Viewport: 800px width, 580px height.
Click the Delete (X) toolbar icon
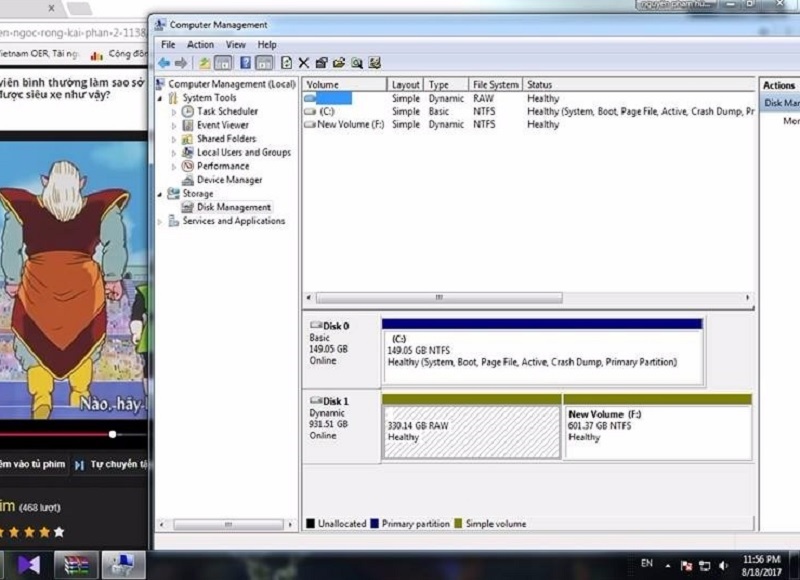(303, 61)
